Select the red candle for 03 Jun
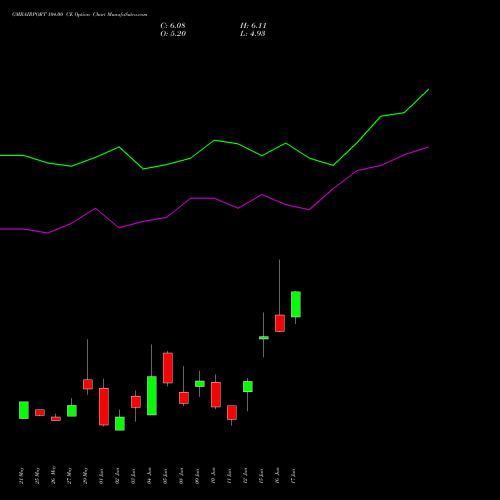Image resolution: width=500 pixels, height=500 pixels. pos(136,402)
